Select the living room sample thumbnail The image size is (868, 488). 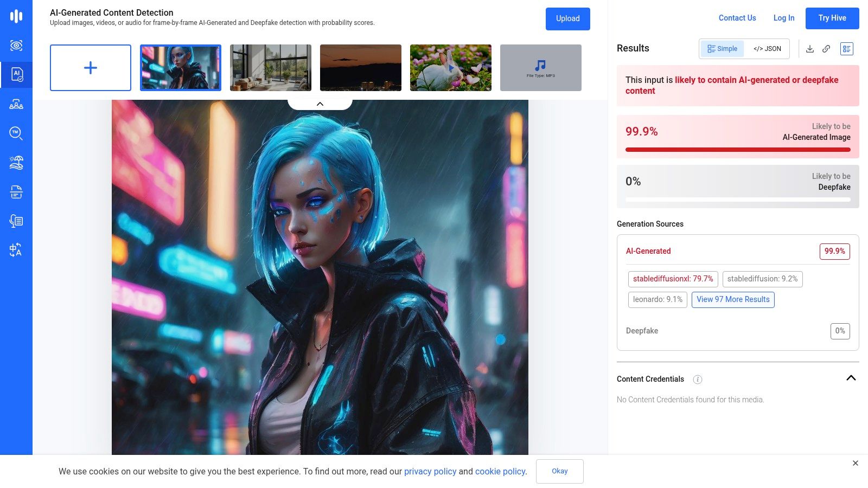[271, 68]
